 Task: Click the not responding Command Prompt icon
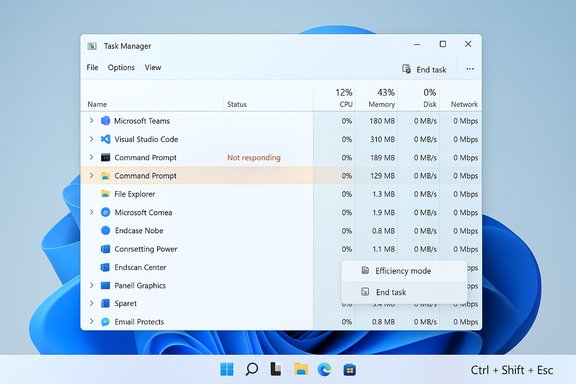(105, 157)
